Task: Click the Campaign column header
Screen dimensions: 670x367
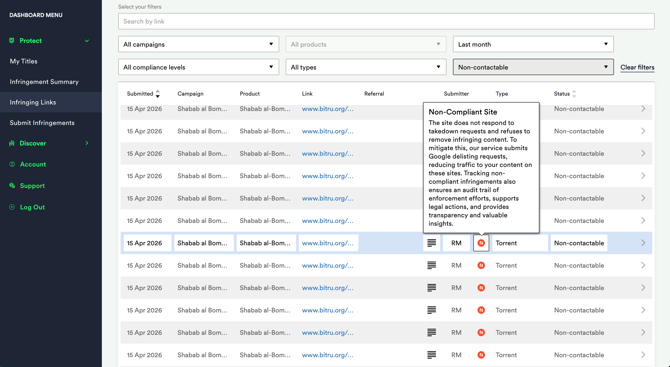Action: pyautogui.click(x=190, y=94)
